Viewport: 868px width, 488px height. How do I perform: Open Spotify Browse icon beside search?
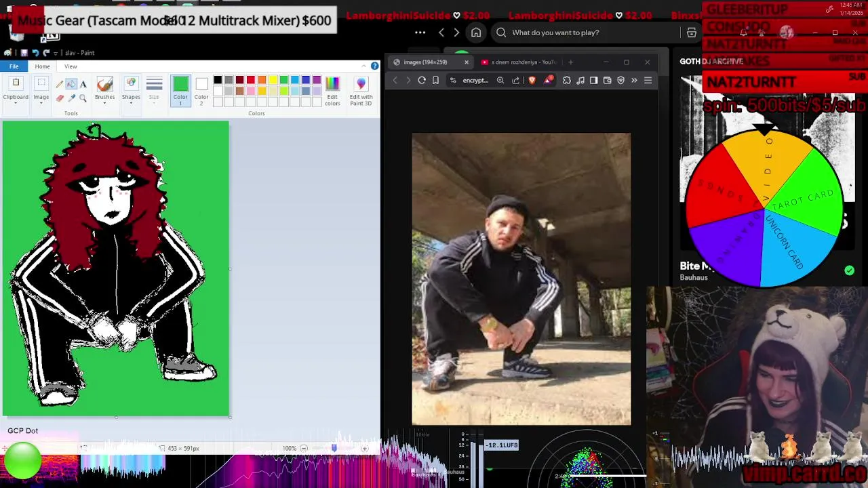point(692,33)
